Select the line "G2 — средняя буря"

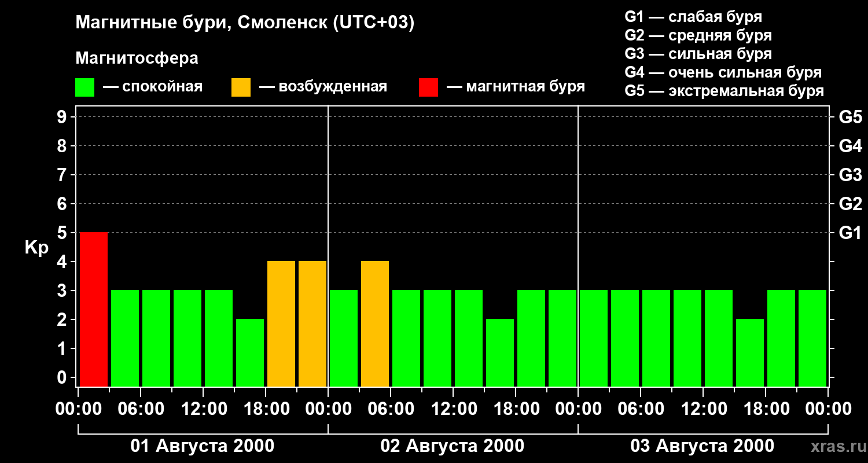698,35
